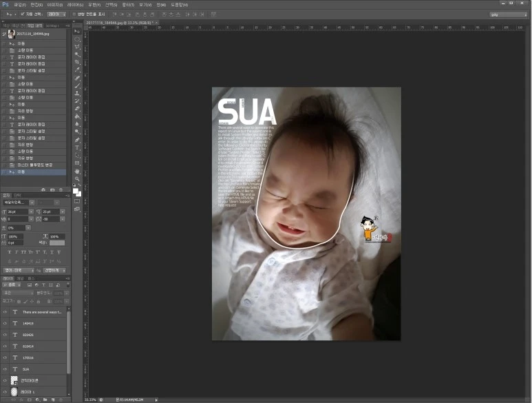Hide the SUA text layer
Viewport: 532px width, 403px height.
pos(5,369)
